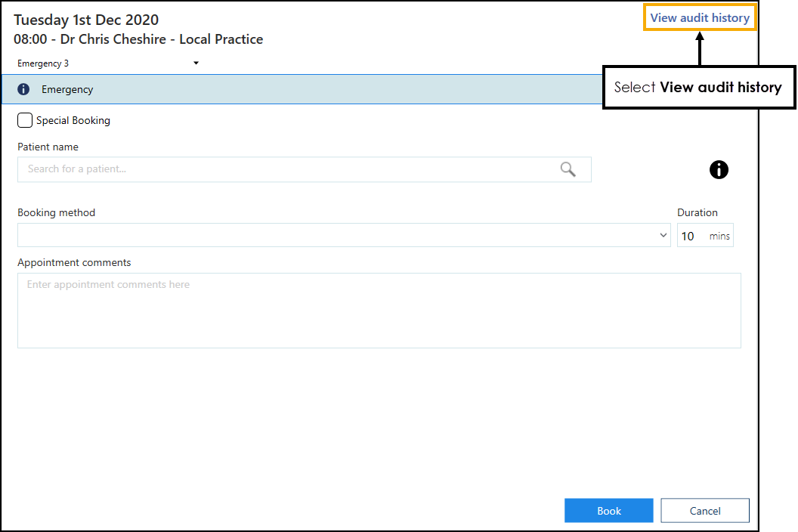
Task: Click the magnifying glass search icon
Action: (x=568, y=169)
